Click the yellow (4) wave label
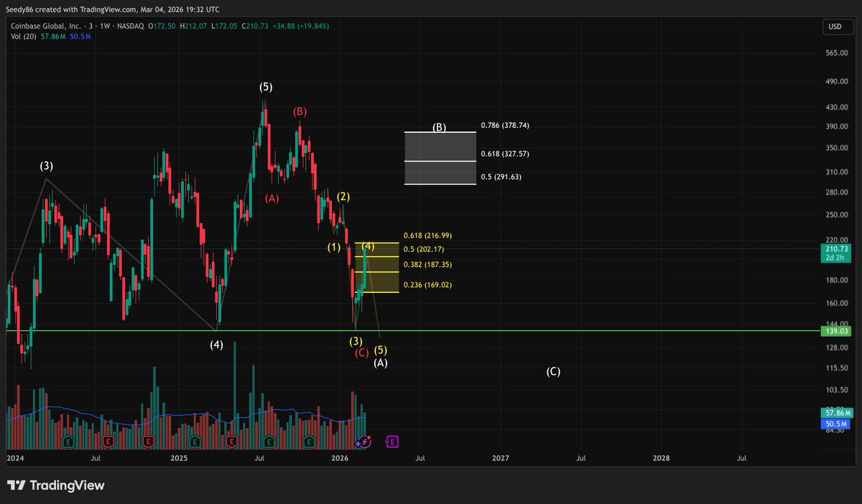 368,246
